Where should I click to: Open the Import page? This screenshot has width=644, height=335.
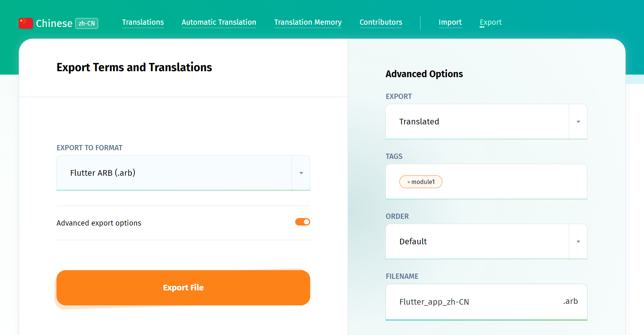point(450,22)
